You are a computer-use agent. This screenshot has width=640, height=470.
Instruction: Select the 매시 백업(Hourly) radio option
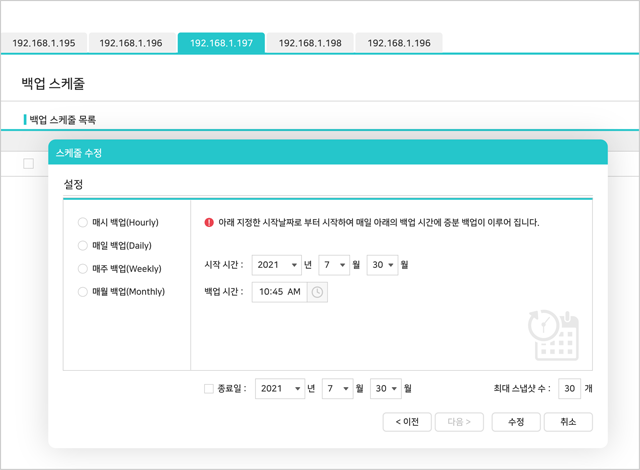[83, 223]
